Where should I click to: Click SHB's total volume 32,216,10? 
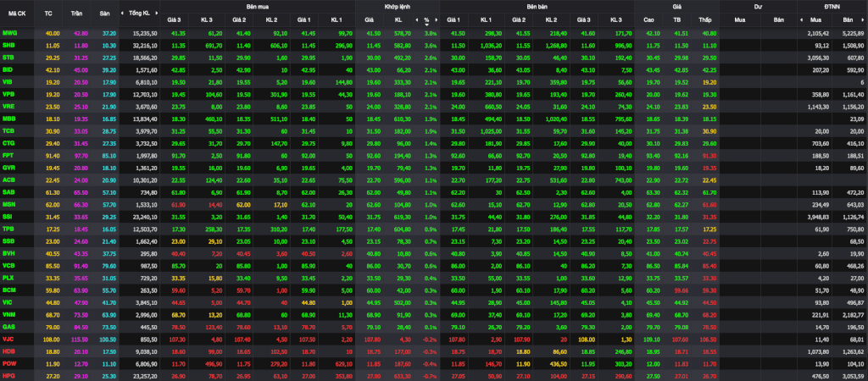pyautogui.click(x=146, y=46)
